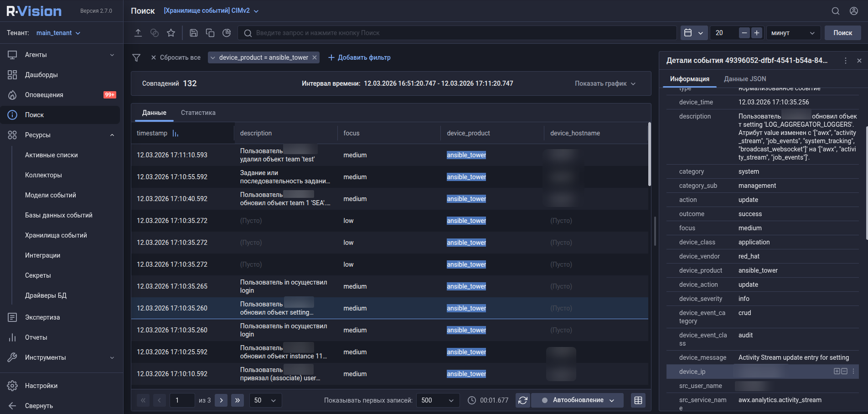Open the column settings grid icon
The image size is (868, 414).
click(638, 400)
